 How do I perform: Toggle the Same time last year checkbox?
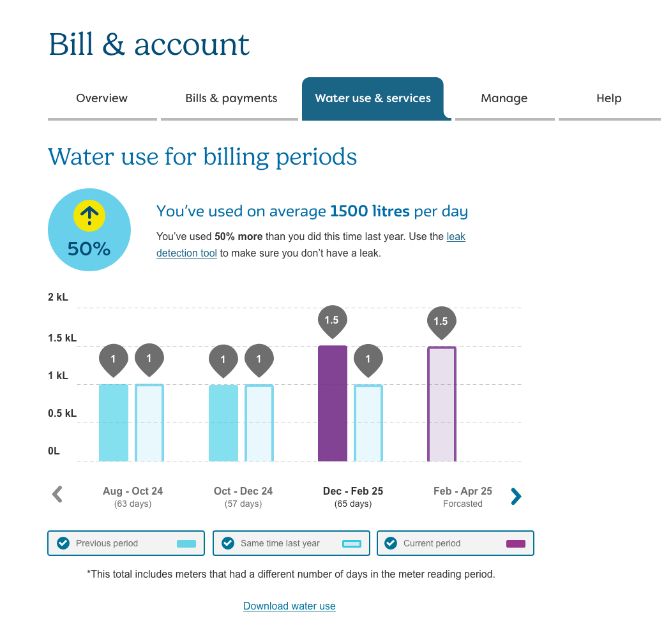(x=227, y=543)
